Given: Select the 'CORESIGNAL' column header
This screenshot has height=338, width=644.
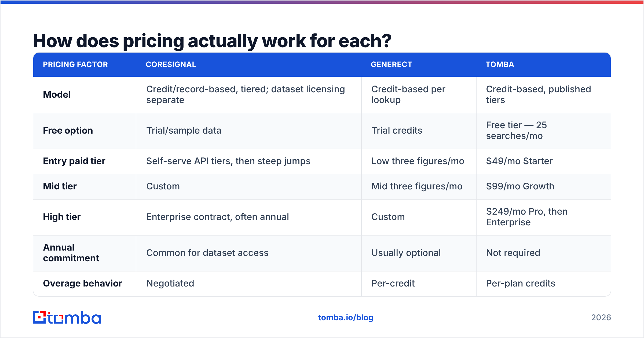Looking at the screenshot, I should point(171,64).
